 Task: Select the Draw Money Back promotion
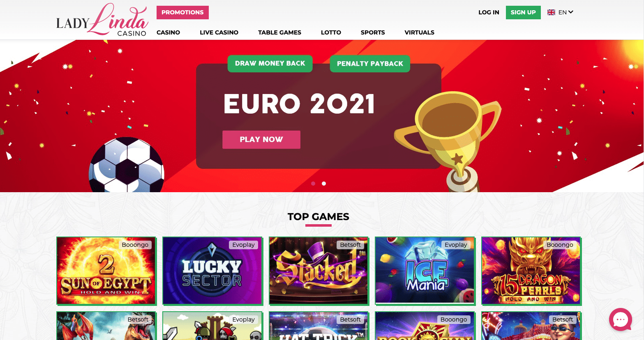pos(270,63)
